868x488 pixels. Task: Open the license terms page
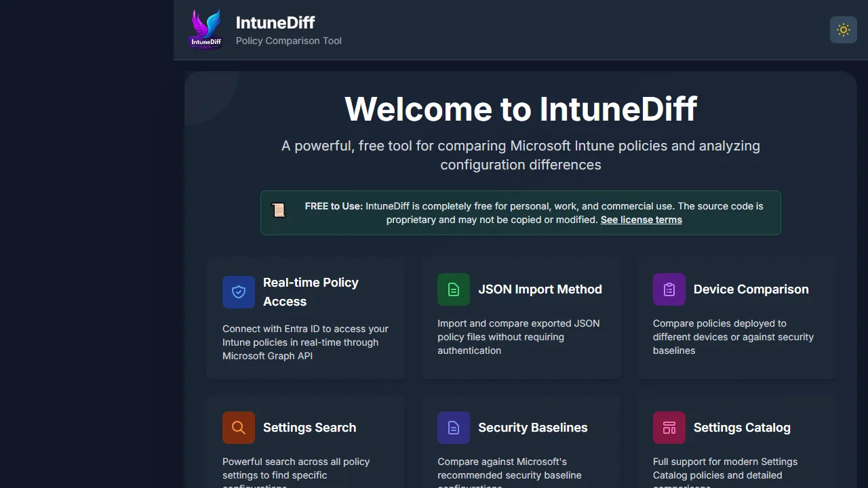[641, 220]
